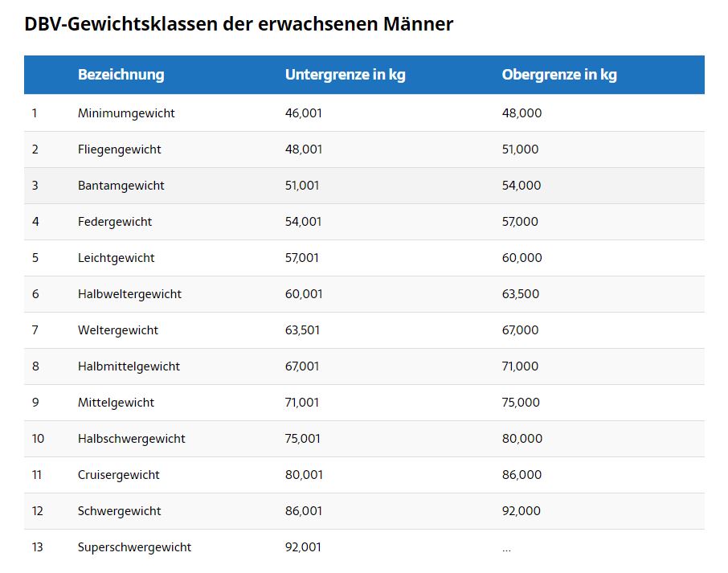Viewport: 728px width, 573px height.
Task: Select the Halbmittelgewicht cell
Action: pyautogui.click(x=129, y=366)
